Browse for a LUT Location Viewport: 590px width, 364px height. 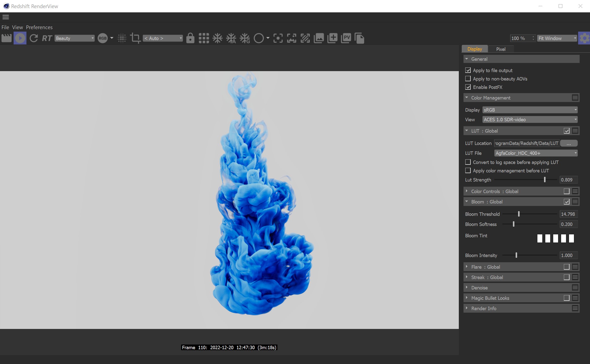pyautogui.click(x=569, y=143)
